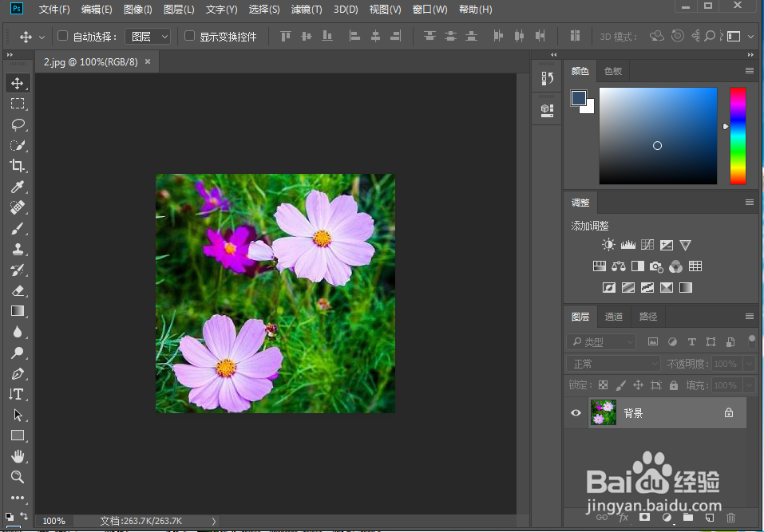
Task: Click the delete layer trash icon
Action: coord(730,518)
